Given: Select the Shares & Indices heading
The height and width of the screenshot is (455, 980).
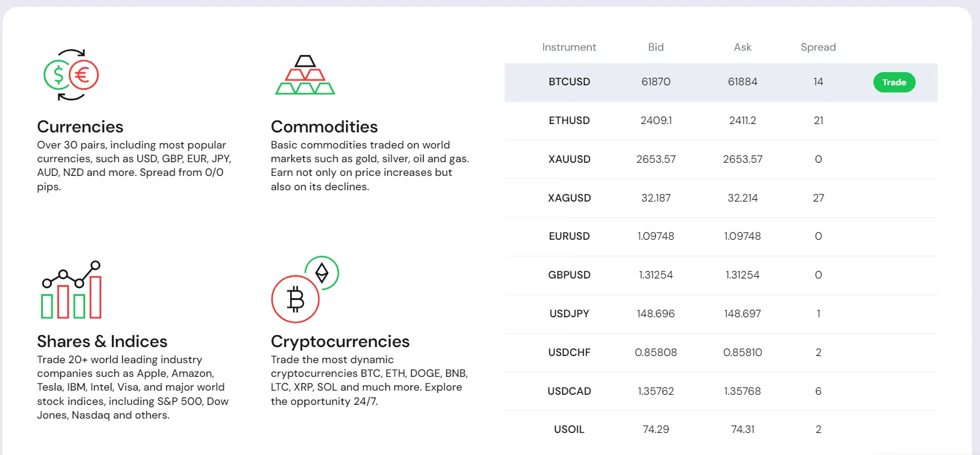Looking at the screenshot, I should tap(102, 341).
